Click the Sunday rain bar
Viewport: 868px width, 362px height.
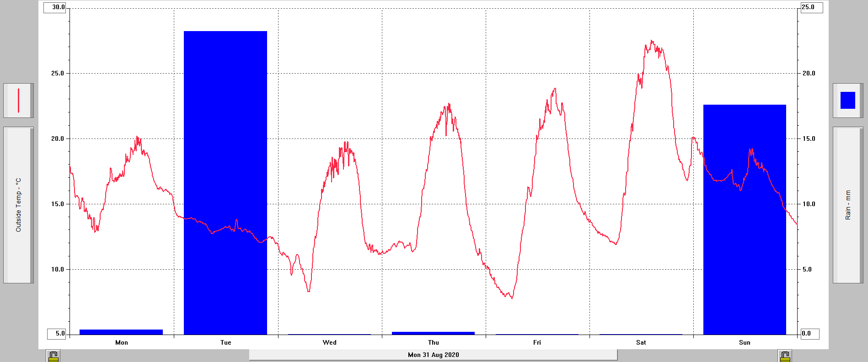[x=744, y=219]
